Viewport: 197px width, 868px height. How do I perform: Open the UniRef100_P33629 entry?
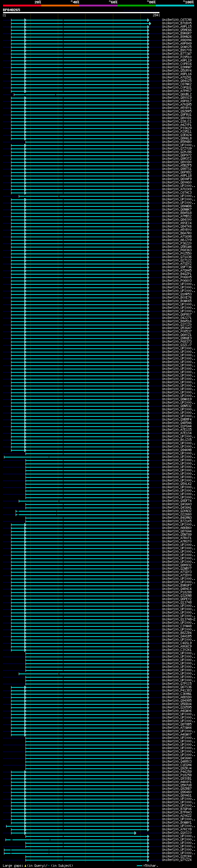point(177,128)
